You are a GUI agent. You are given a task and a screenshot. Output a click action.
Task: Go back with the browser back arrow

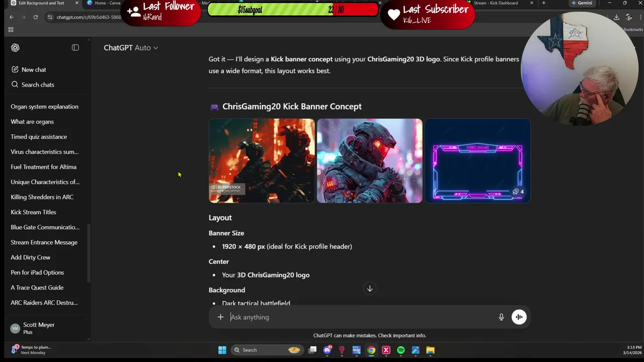tap(12, 17)
